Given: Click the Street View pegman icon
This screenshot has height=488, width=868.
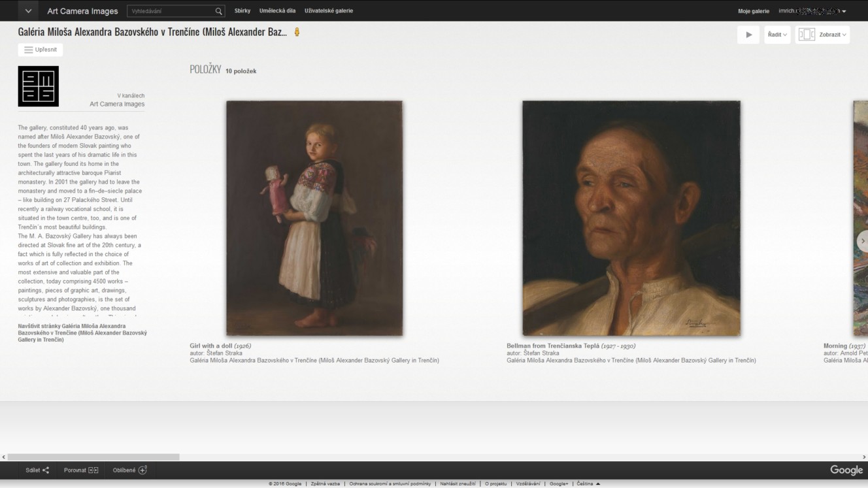Looking at the screenshot, I should point(297,32).
